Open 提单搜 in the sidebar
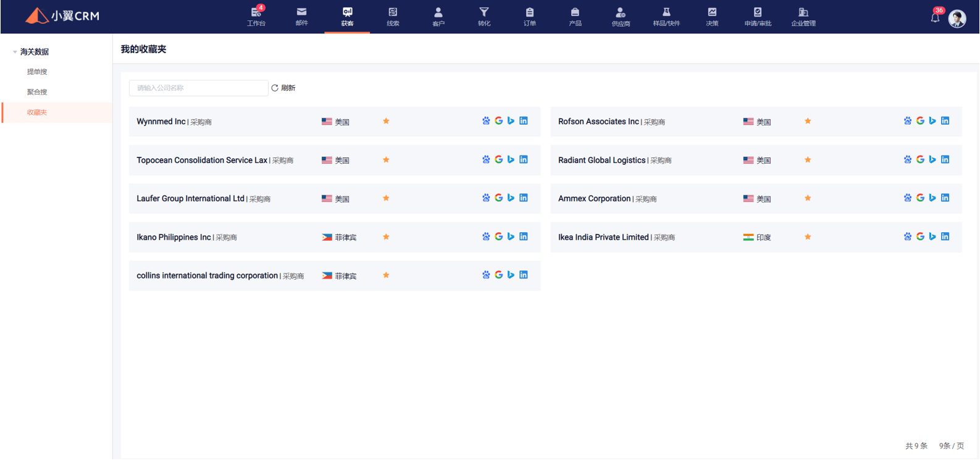Viewport: 980px width, 463px height. (x=37, y=72)
